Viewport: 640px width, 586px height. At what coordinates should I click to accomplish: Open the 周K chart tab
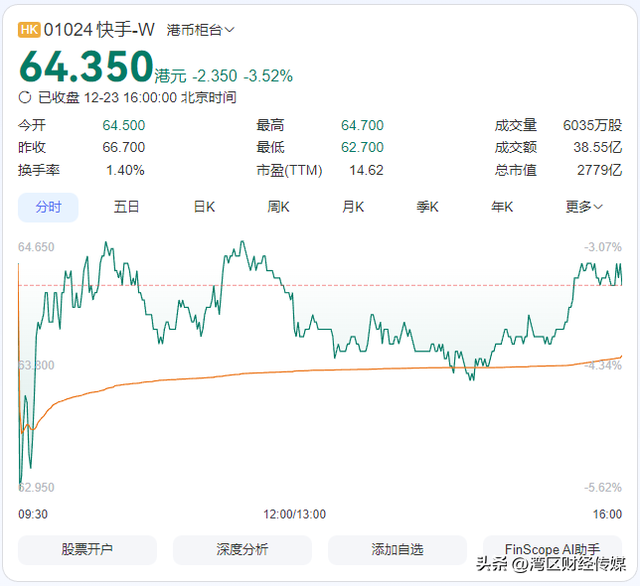coord(278,207)
